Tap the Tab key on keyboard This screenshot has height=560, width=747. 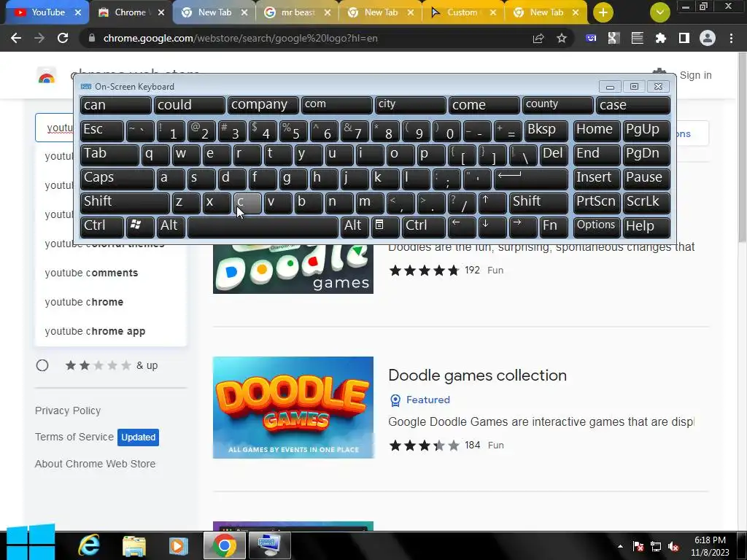point(109,155)
